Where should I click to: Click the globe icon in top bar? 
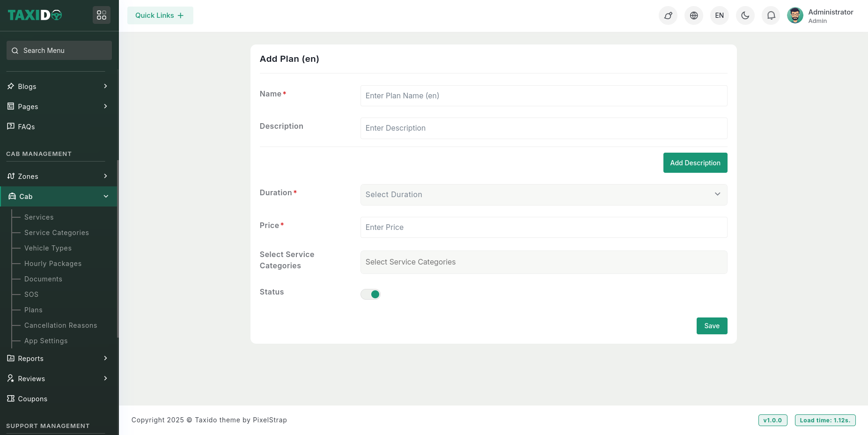pyautogui.click(x=694, y=15)
